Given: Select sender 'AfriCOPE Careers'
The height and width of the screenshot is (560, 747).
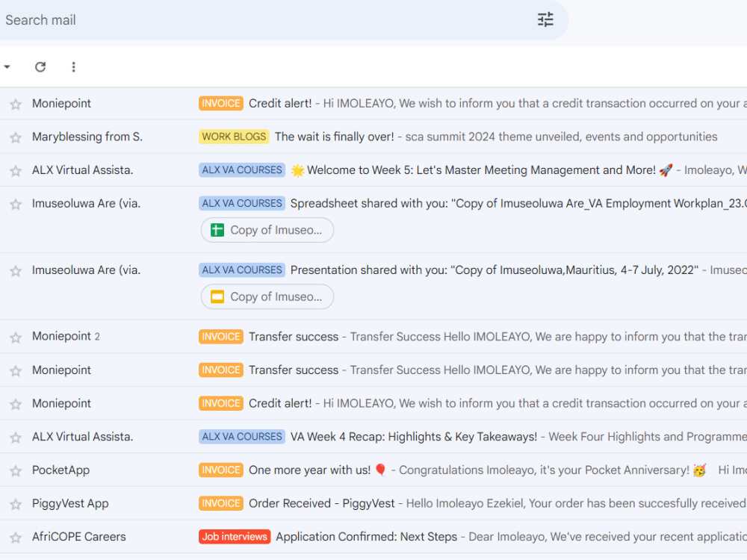Looking at the screenshot, I should pyautogui.click(x=79, y=537).
